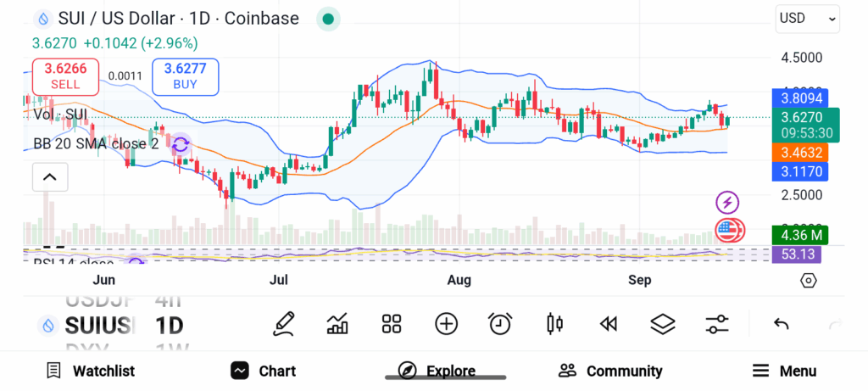
Task: Click the hexagon time axis settings icon
Action: (x=808, y=280)
